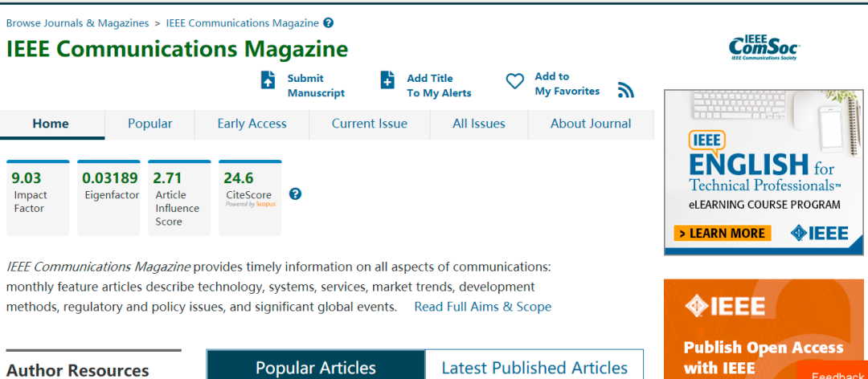Select the All Issues tab
Screen dimensions: 868x379
click(479, 124)
